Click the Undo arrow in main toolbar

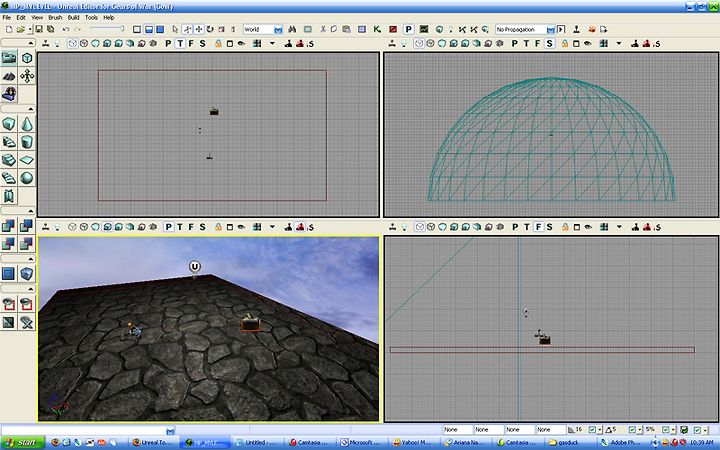tap(66, 29)
